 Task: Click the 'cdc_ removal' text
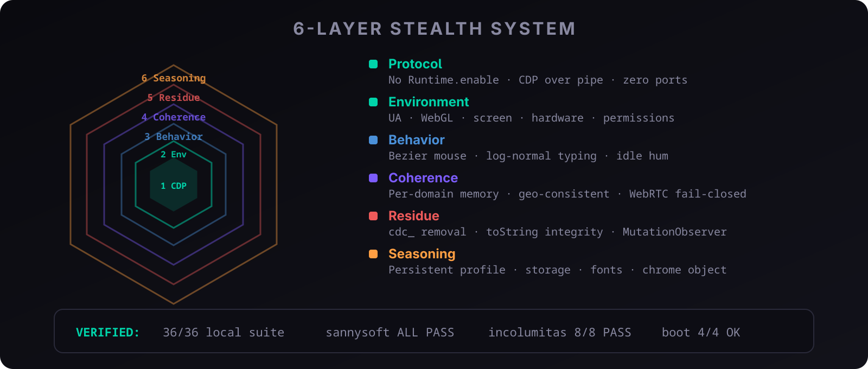(x=427, y=232)
